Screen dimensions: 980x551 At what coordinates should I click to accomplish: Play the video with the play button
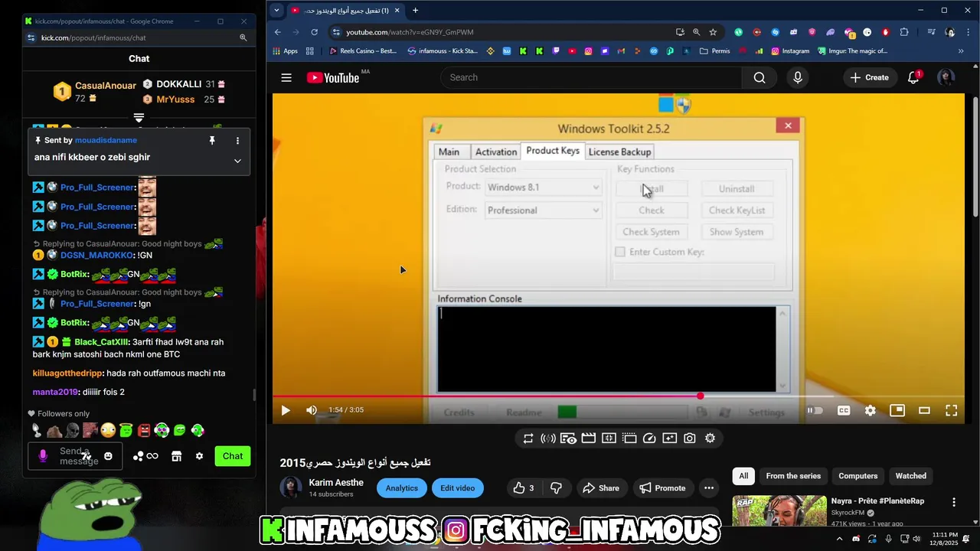tap(286, 410)
